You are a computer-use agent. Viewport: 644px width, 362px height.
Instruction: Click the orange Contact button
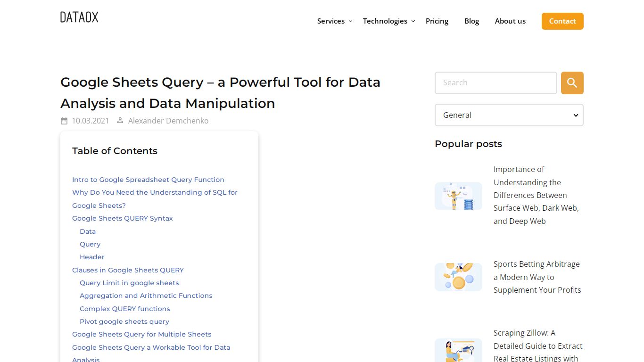point(562,21)
